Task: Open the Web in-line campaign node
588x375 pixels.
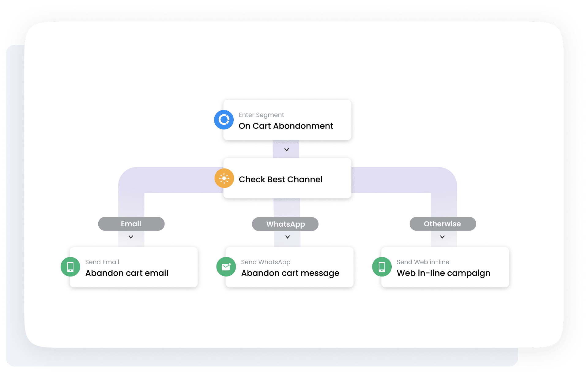Action: click(x=445, y=267)
